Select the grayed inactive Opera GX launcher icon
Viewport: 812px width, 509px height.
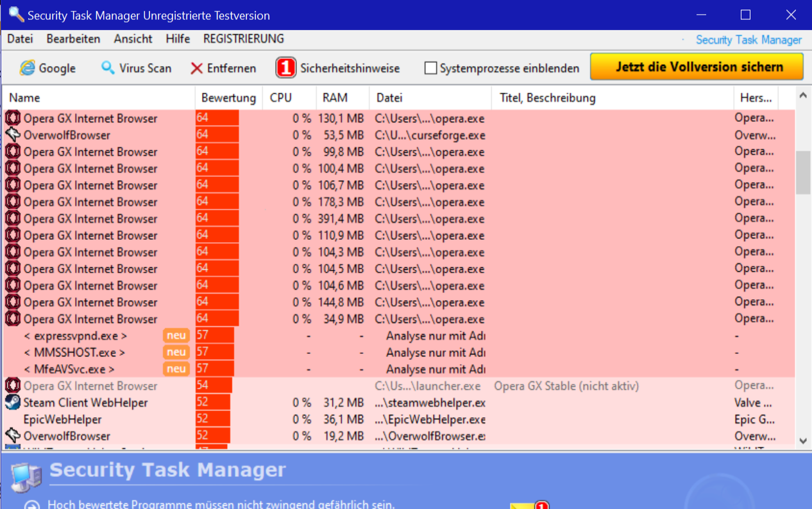[13, 385]
